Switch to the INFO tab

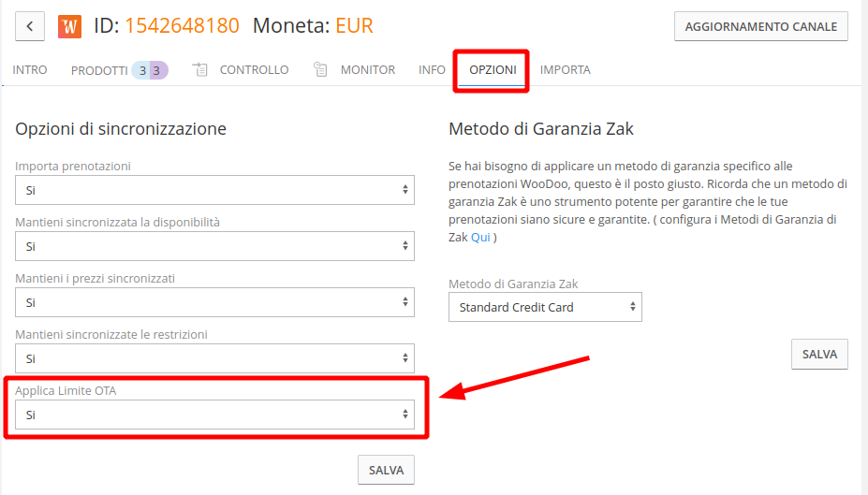[432, 69]
